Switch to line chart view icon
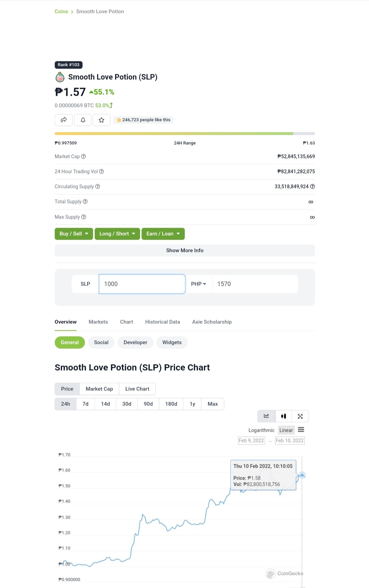This screenshot has width=369, height=588. [x=266, y=416]
